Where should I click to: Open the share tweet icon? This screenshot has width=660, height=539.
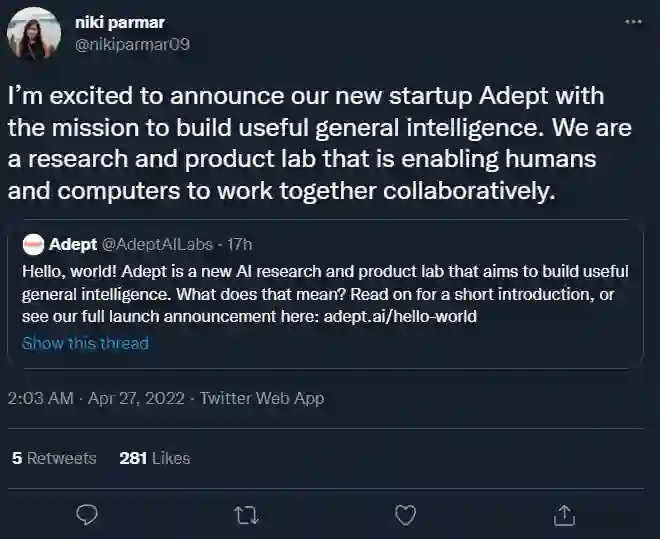coord(564,514)
